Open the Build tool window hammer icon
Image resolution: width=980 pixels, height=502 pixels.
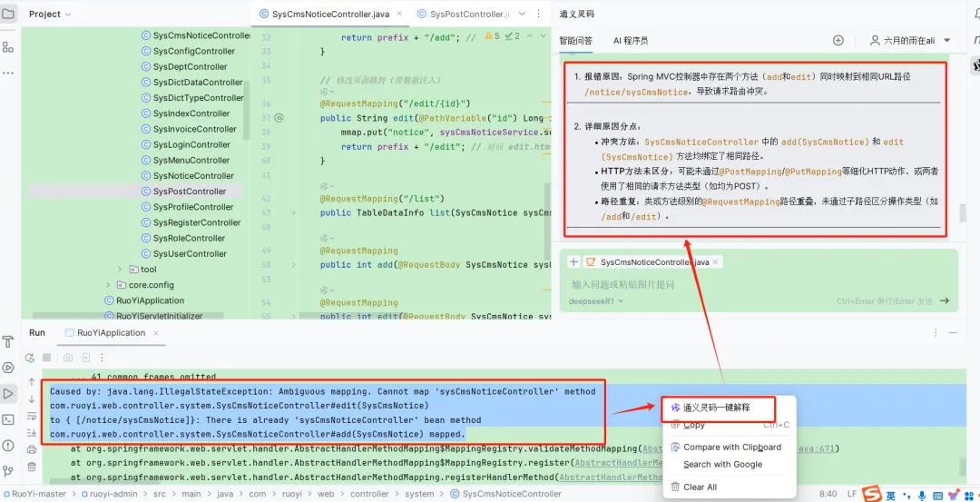pyautogui.click(x=8, y=341)
